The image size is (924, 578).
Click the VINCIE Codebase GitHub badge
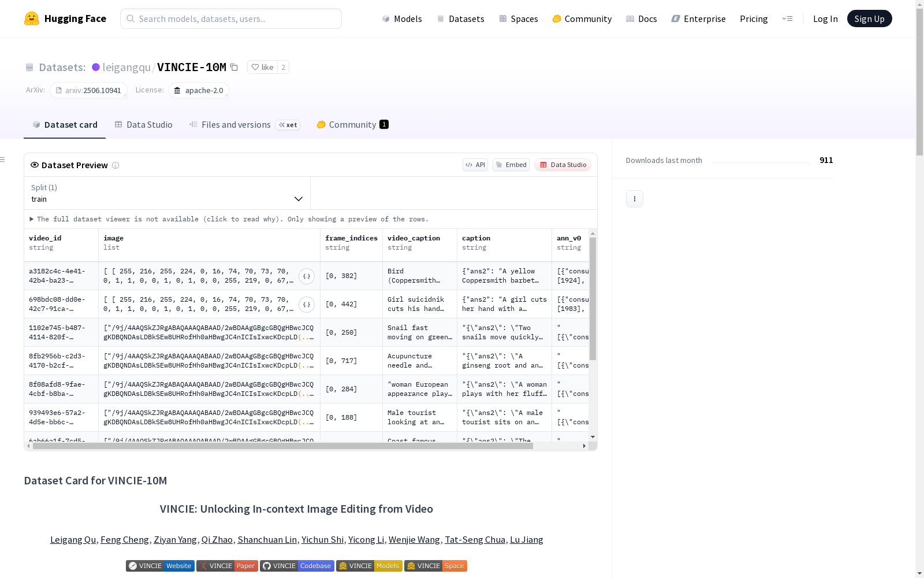[x=297, y=566]
